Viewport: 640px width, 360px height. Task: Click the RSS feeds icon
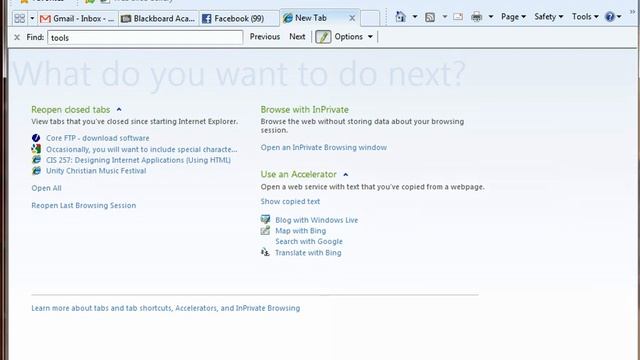pyautogui.click(x=430, y=17)
